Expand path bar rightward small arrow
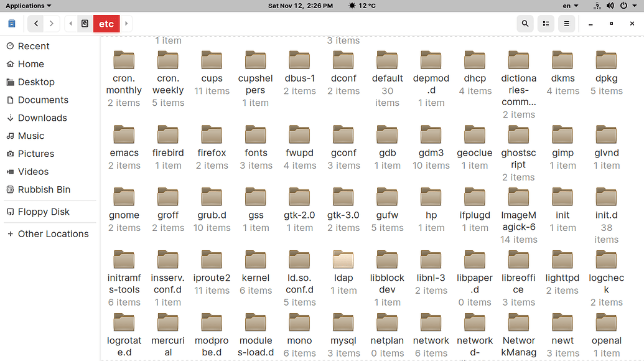This screenshot has height=361, width=644. [126, 24]
